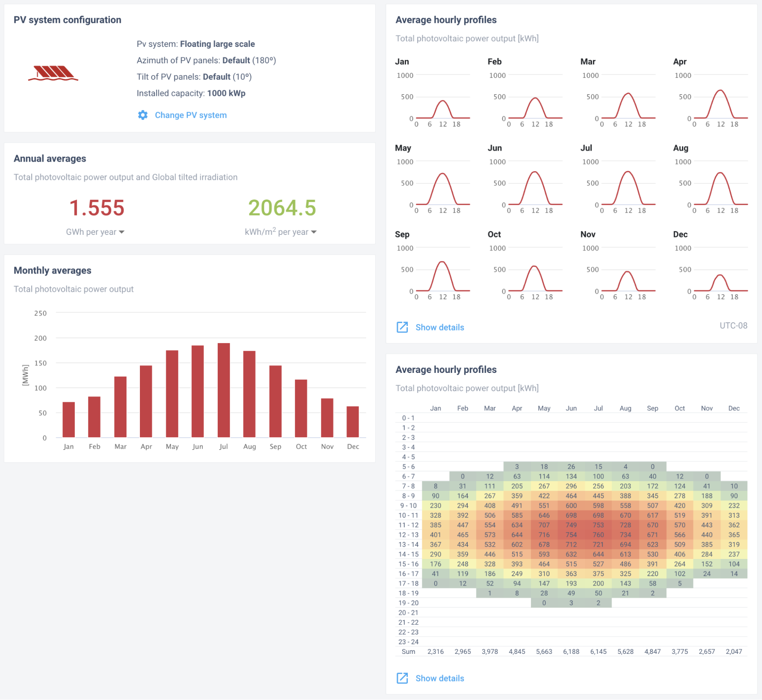Select the Dec hourly profile mini chart
The image size is (762, 700).
pos(720,270)
